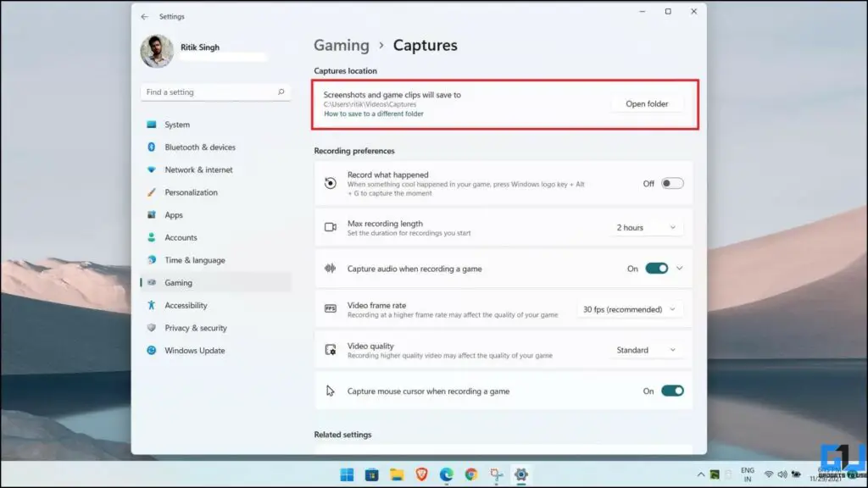
Task: Select System in the sidebar
Action: (178, 125)
